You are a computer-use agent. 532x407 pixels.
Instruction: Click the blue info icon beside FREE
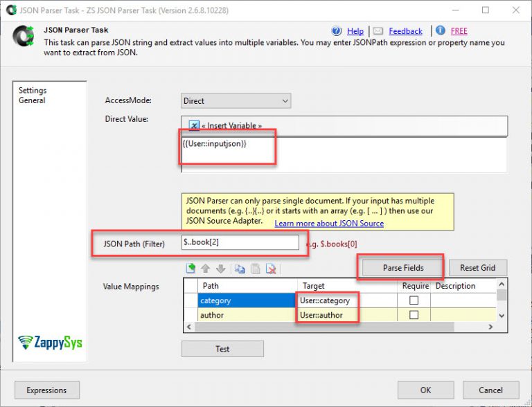(441, 30)
